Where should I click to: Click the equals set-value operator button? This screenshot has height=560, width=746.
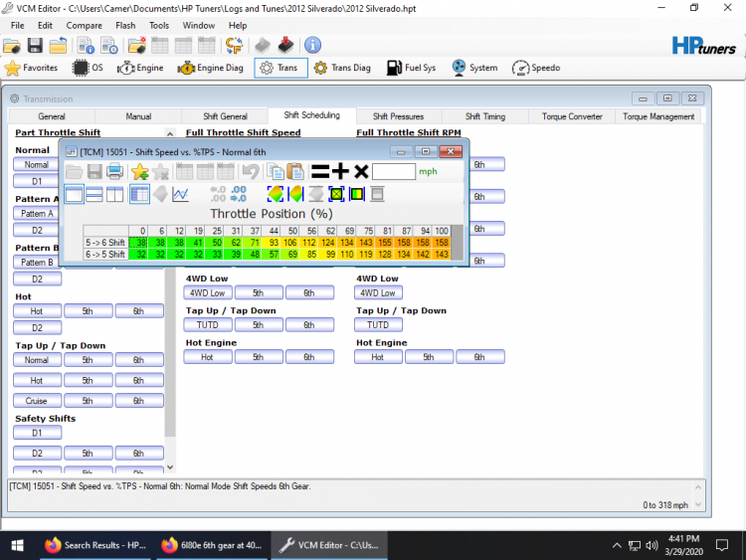click(320, 171)
